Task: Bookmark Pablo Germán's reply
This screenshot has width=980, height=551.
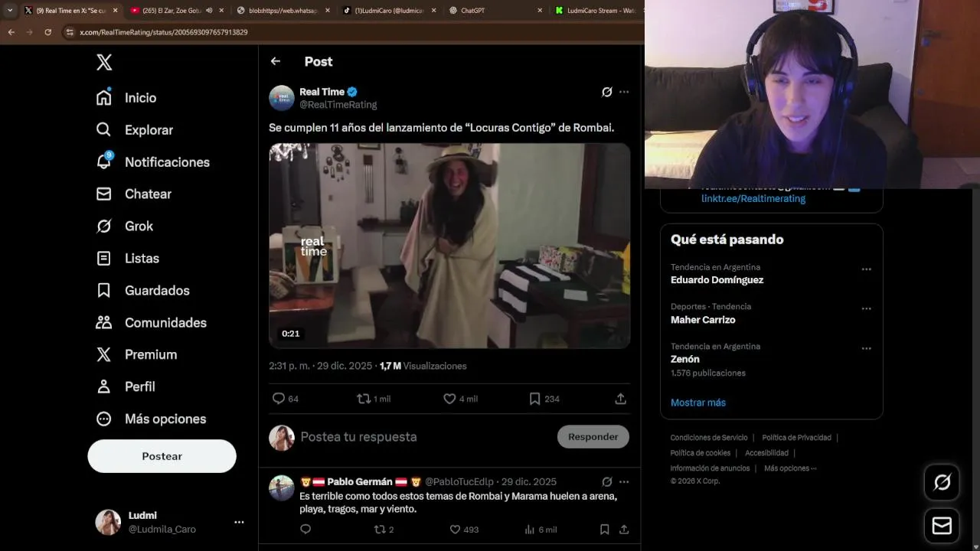Action: click(x=604, y=530)
